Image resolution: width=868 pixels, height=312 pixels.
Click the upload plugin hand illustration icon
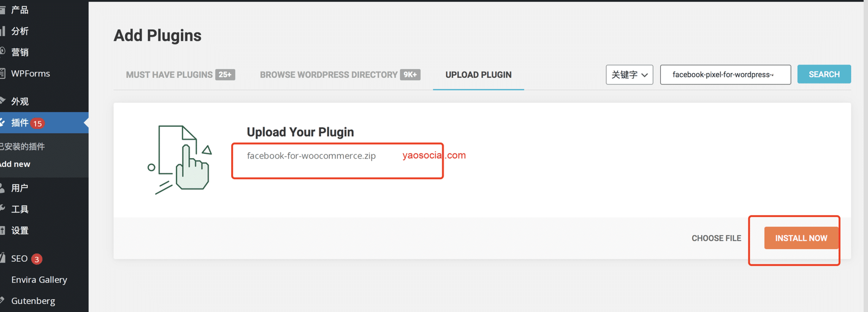click(x=181, y=159)
